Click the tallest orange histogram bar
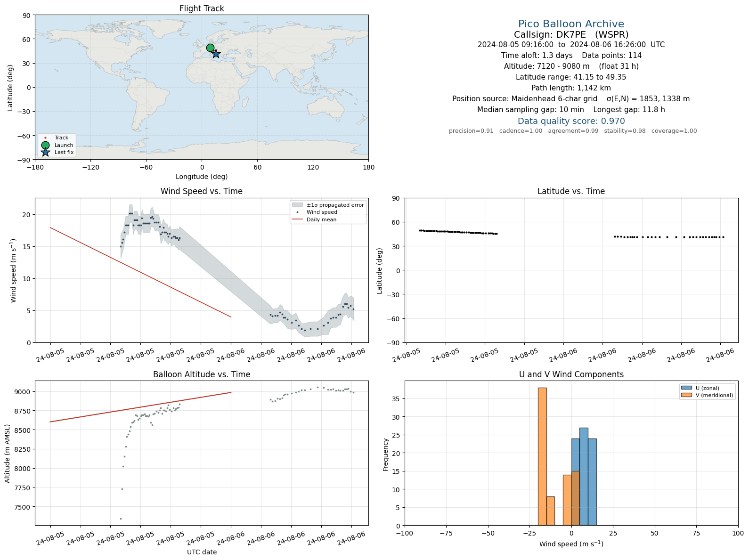The height and width of the screenshot is (560, 749). tap(542, 456)
